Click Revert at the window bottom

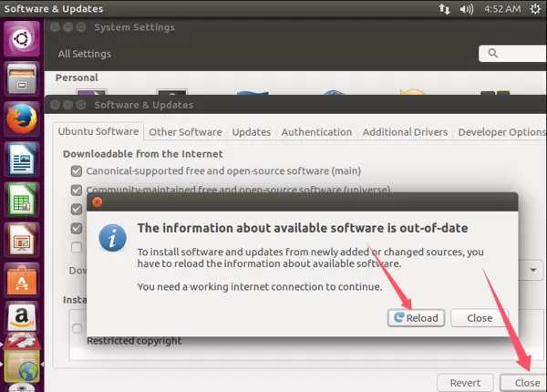coord(465,383)
